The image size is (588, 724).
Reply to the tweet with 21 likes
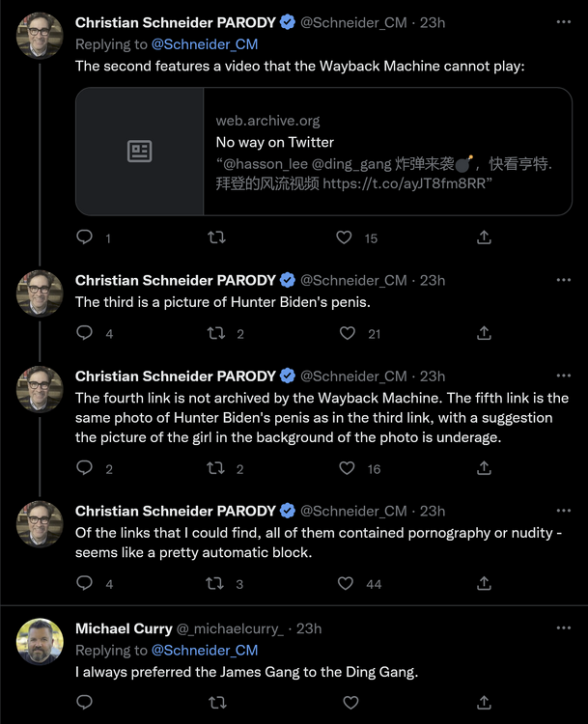pyautogui.click(x=85, y=333)
